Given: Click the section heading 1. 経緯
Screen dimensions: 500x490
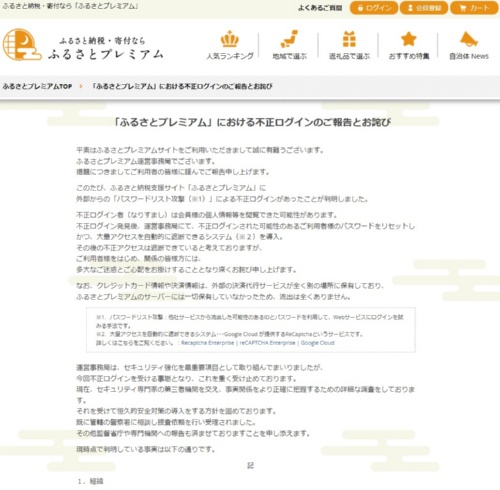Looking at the screenshot, I should coord(90,481).
